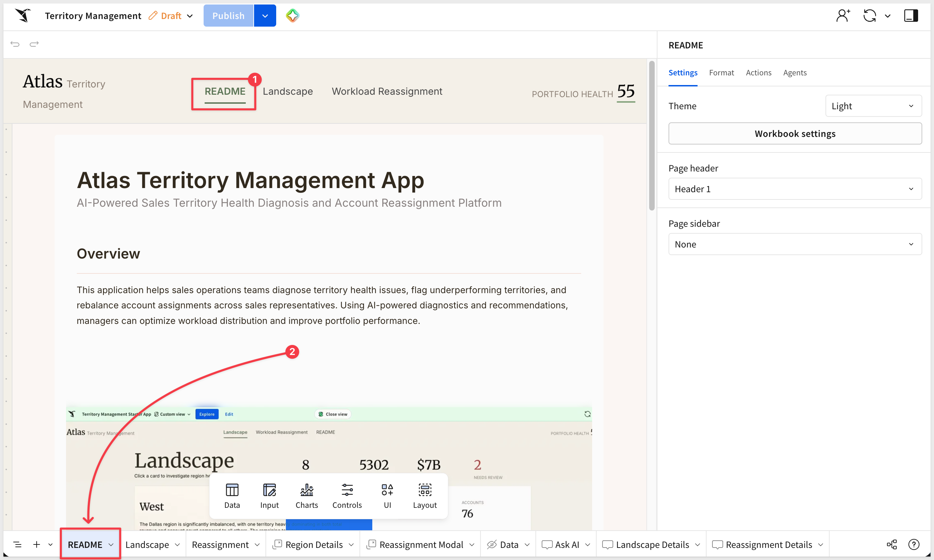Open the Reassignment Details tab menu chevron

821,545
